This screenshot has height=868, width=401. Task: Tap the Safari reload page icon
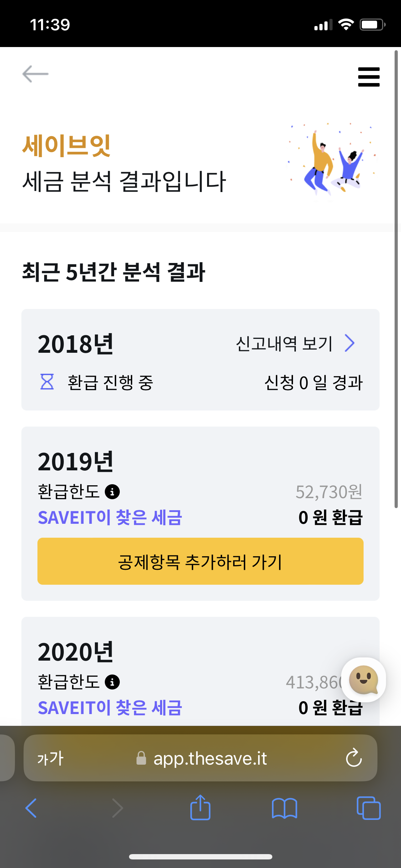click(354, 758)
